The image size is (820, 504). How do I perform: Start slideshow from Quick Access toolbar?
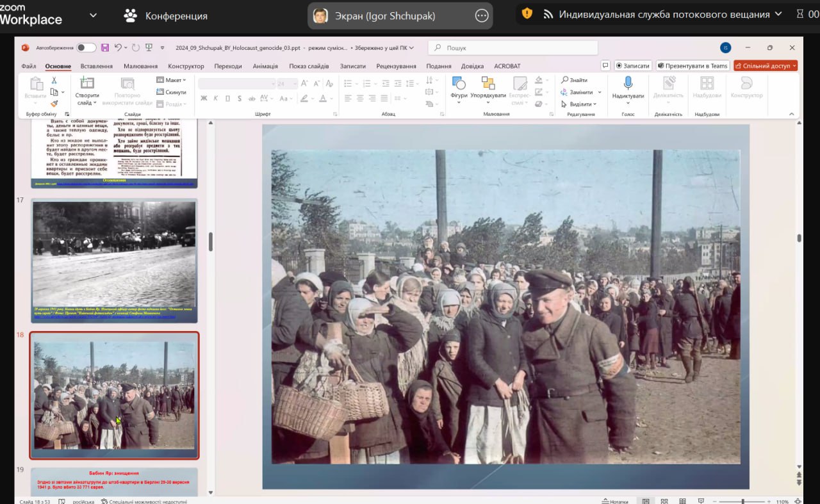149,47
